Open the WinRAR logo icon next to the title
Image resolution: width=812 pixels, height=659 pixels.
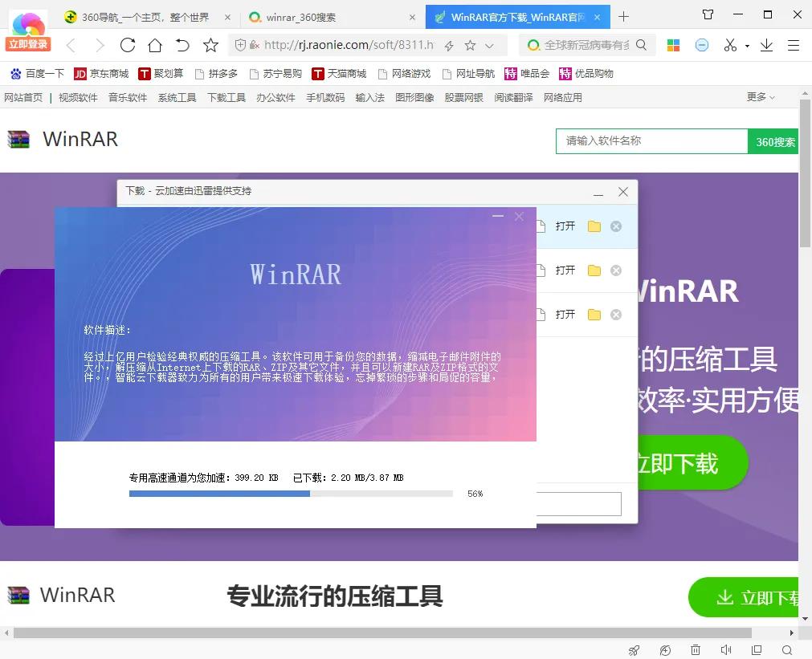(18, 139)
